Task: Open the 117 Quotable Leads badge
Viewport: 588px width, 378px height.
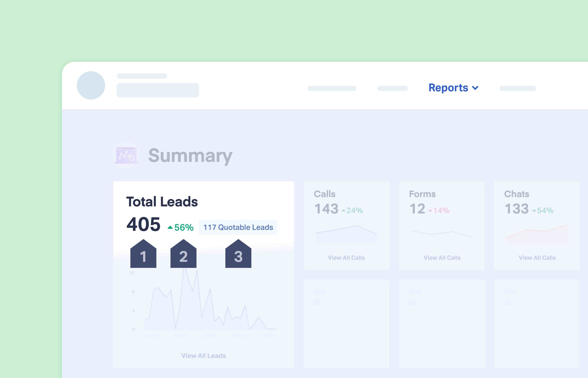Action: point(238,227)
